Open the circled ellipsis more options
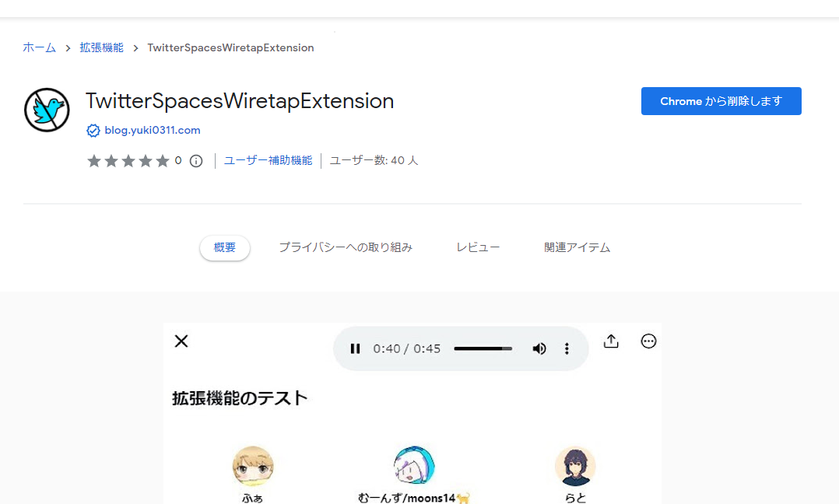The height and width of the screenshot is (504, 839). [648, 341]
